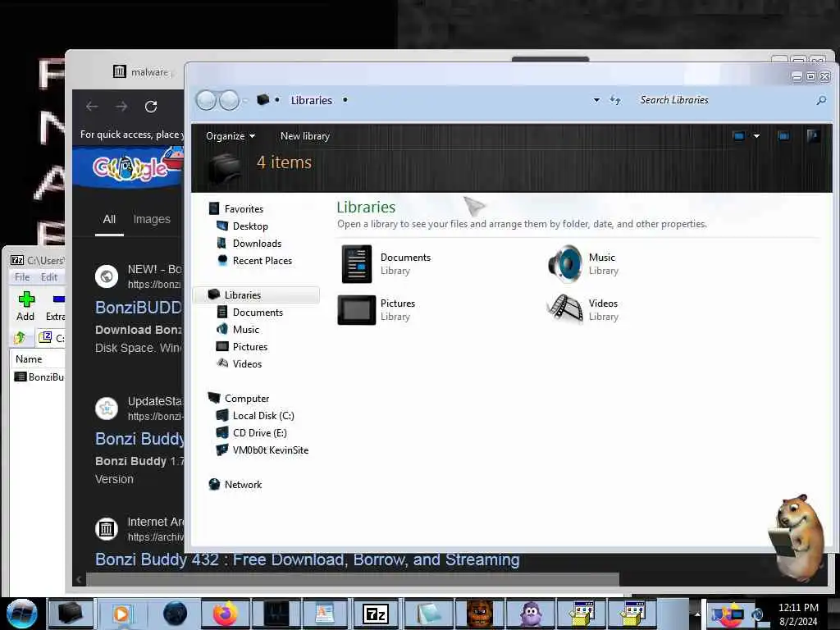Click Freddy bear taskbar icon
The height and width of the screenshot is (630, 840).
pos(480,614)
